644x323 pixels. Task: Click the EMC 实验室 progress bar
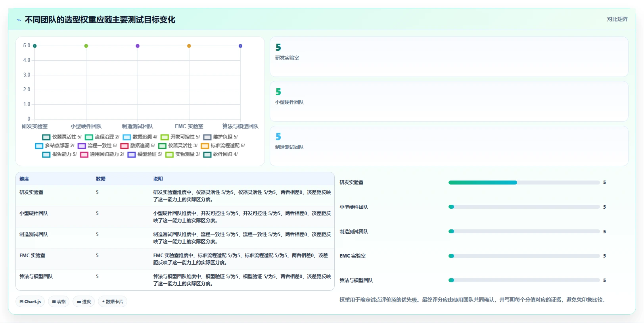[x=524, y=256]
